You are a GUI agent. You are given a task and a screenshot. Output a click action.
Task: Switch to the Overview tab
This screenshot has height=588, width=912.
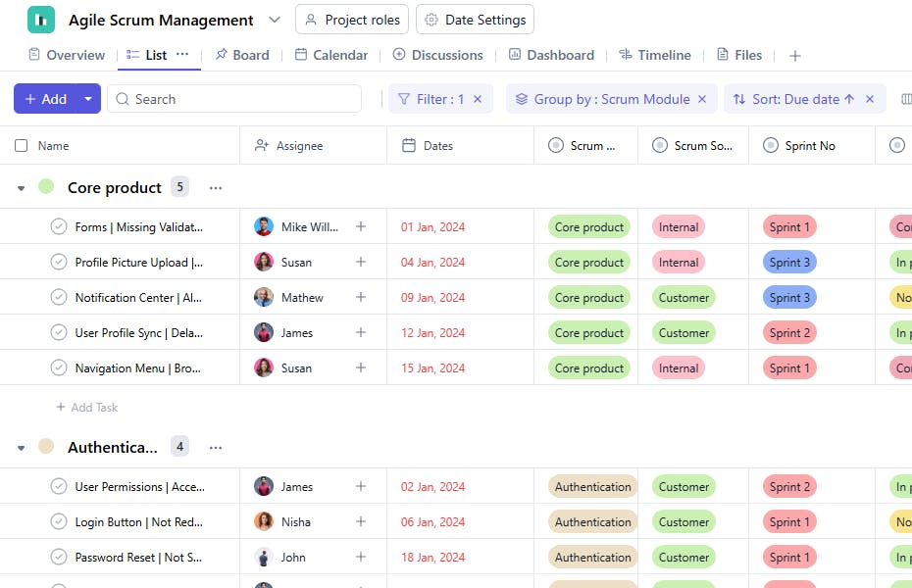(x=67, y=55)
